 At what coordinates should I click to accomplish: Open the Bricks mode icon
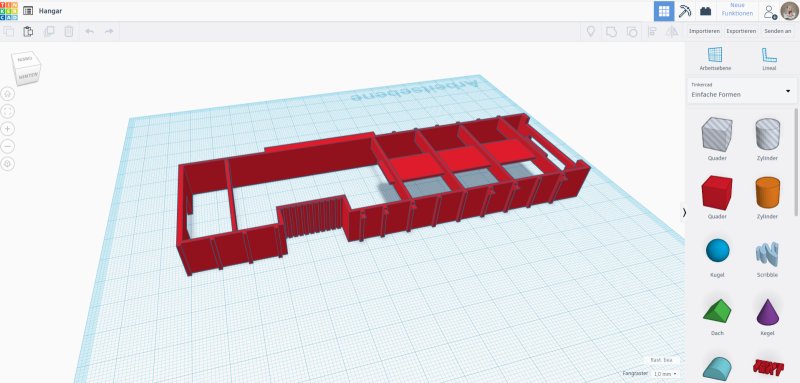pos(706,11)
